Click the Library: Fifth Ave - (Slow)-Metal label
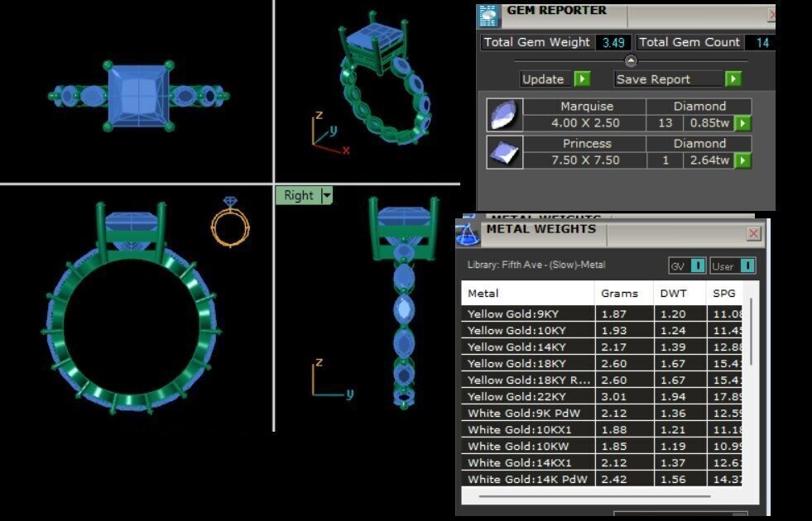Viewport: 812px width, 521px height. click(x=536, y=265)
